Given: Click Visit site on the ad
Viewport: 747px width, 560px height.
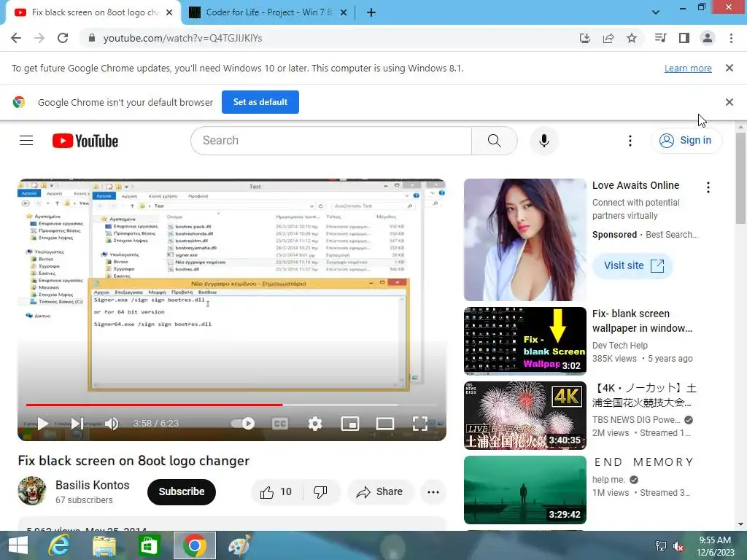Looking at the screenshot, I should click(x=632, y=265).
